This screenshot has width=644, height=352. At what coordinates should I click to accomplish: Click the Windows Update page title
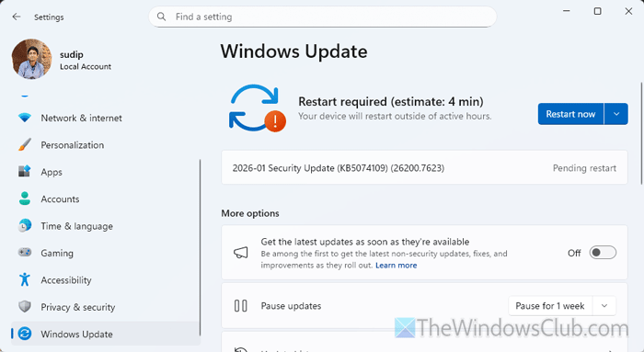293,51
